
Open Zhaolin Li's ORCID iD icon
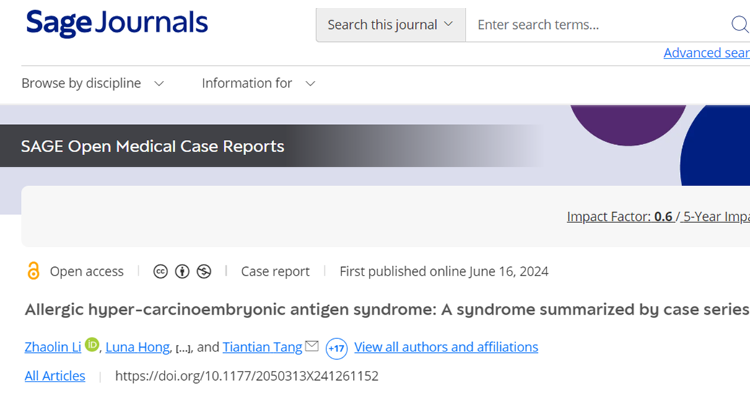(x=93, y=346)
